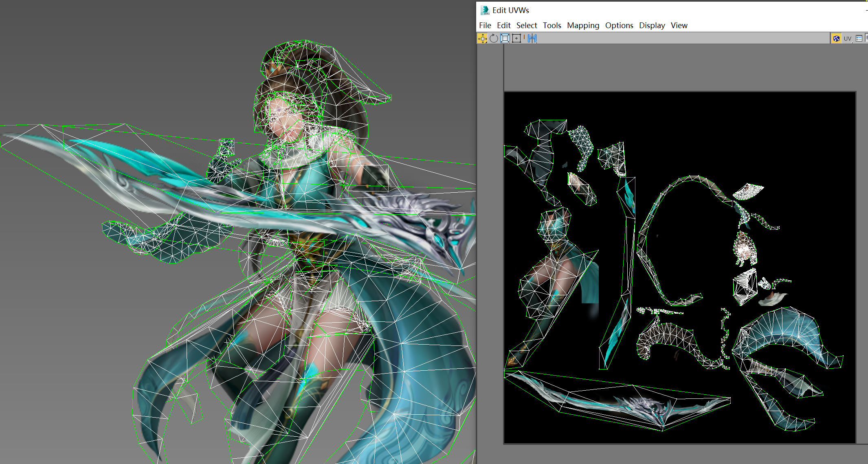The image size is (868, 464).
Task: Select the Rotate tool icon
Action: [x=494, y=38]
